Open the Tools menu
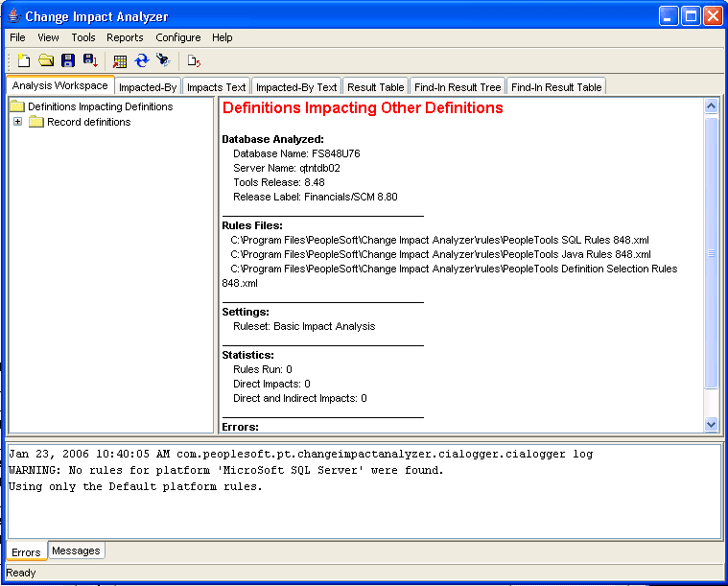Viewport: 728px width, 586px height. (83, 37)
